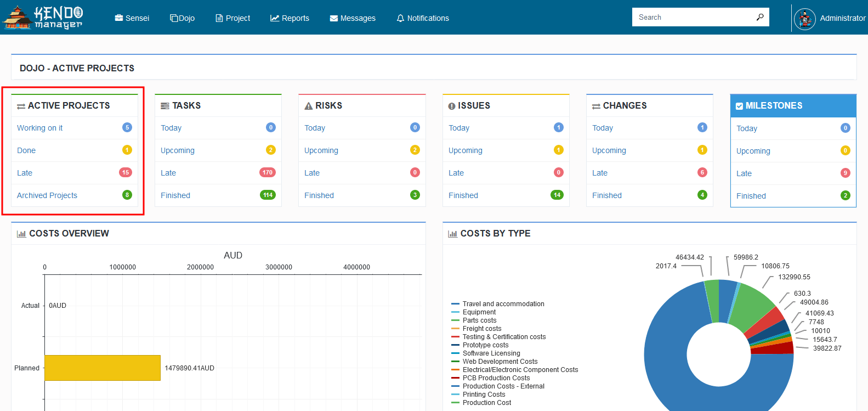This screenshot has width=868, height=411.
Task: Click the Changes arrows icon
Action: (x=596, y=106)
